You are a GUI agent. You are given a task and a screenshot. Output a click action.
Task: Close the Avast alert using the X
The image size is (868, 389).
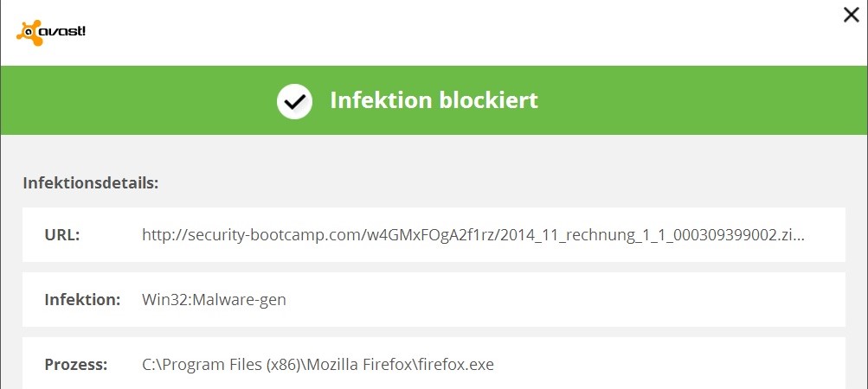coord(851,15)
